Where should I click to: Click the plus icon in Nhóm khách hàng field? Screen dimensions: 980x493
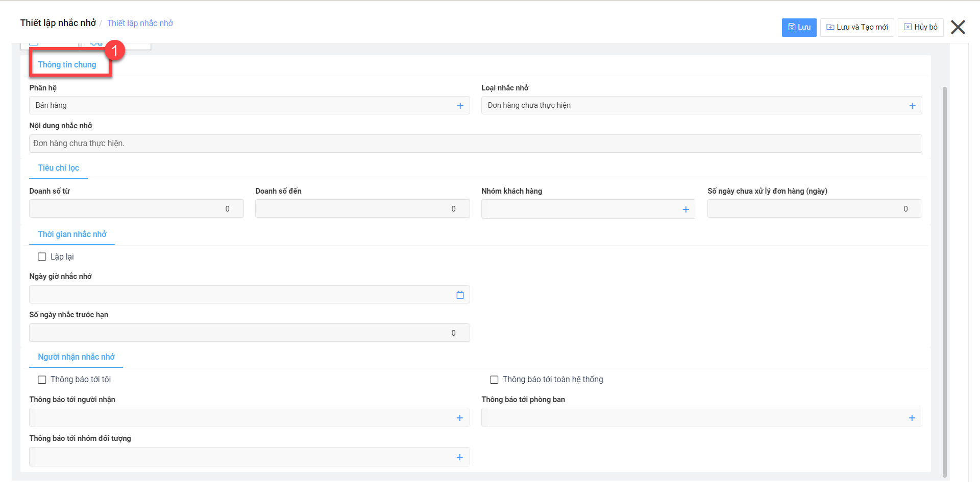pyautogui.click(x=685, y=209)
